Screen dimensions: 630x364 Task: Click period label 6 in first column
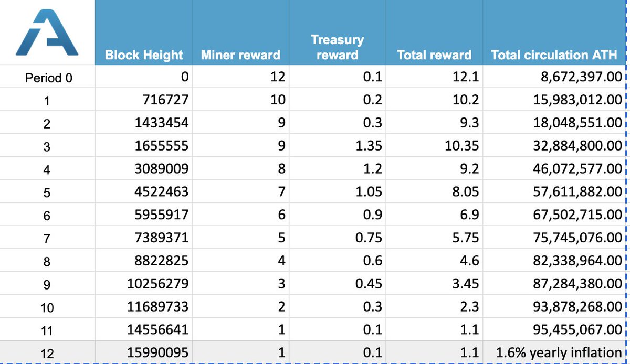pos(48,216)
